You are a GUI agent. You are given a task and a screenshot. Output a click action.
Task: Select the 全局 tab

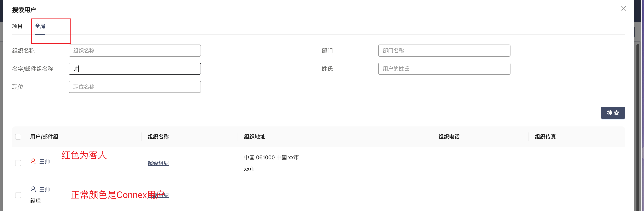point(40,26)
